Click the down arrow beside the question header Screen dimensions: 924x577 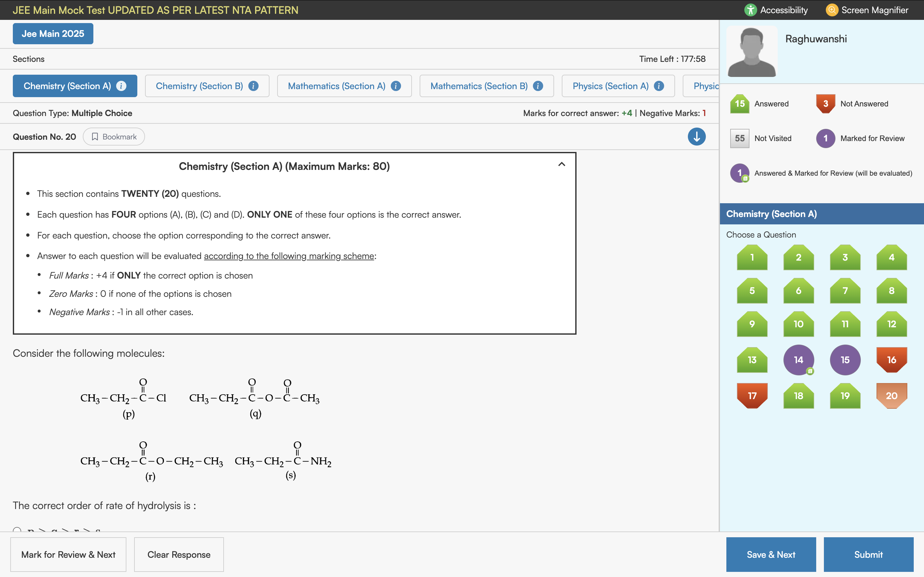(697, 136)
